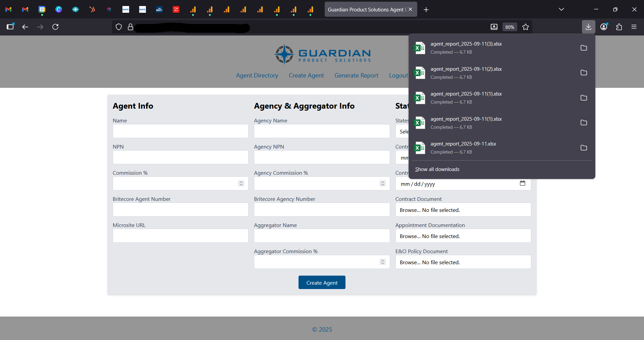The image size is (644, 340).
Task: Click the Create Agent submit button
Action: (322, 283)
